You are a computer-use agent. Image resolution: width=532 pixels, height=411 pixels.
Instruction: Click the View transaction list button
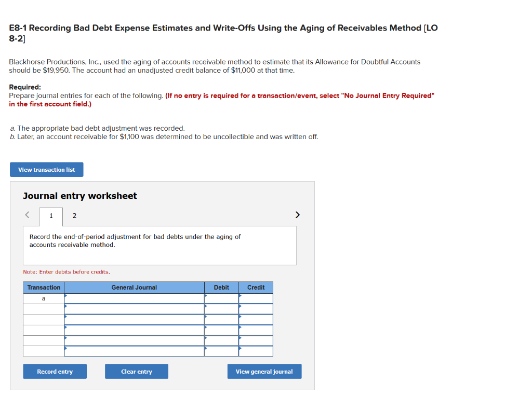pyautogui.click(x=46, y=169)
